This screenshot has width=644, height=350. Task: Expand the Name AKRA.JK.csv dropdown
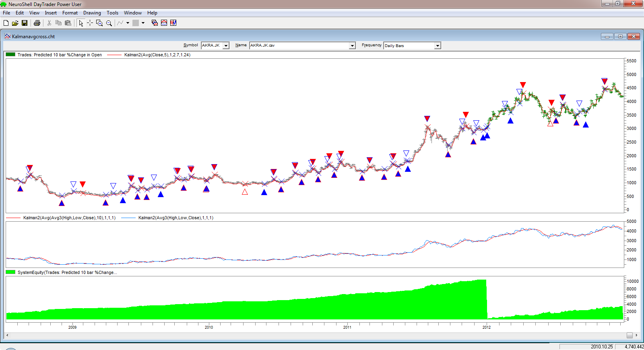(x=352, y=45)
